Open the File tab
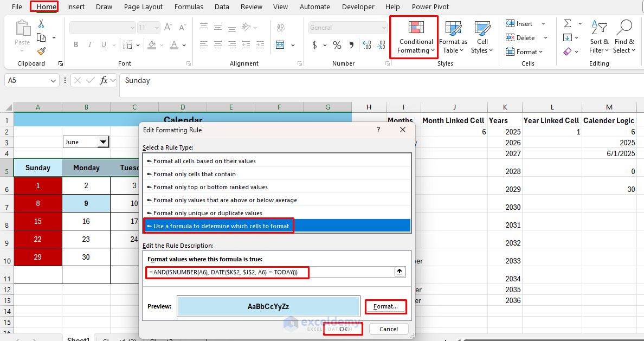This screenshot has width=644, height=341. 17,7
